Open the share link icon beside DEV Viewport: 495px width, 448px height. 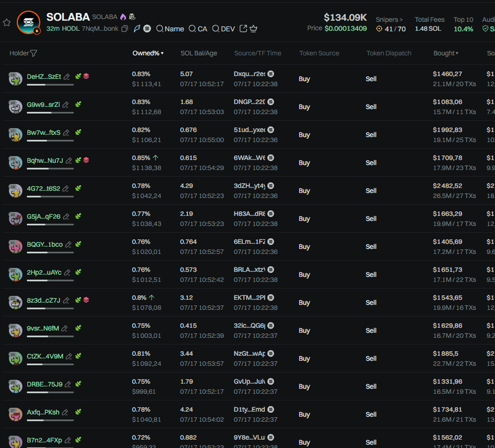pos(243,29)
